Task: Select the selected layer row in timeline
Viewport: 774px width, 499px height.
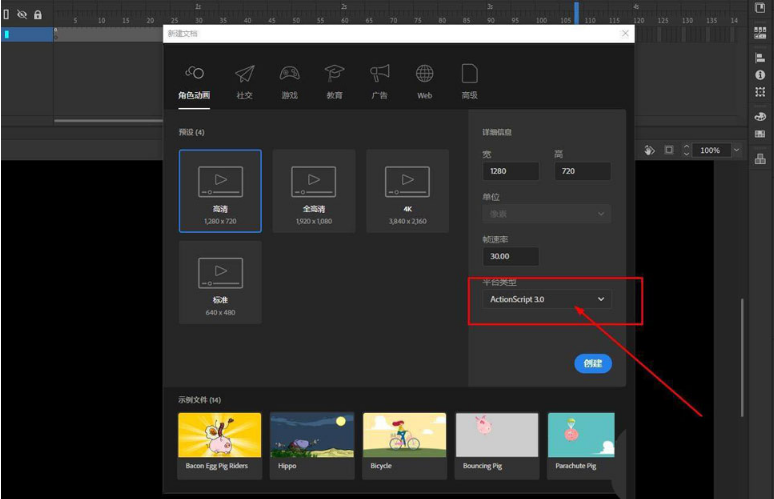Action: pyautogui.click(x=28, y=34)
